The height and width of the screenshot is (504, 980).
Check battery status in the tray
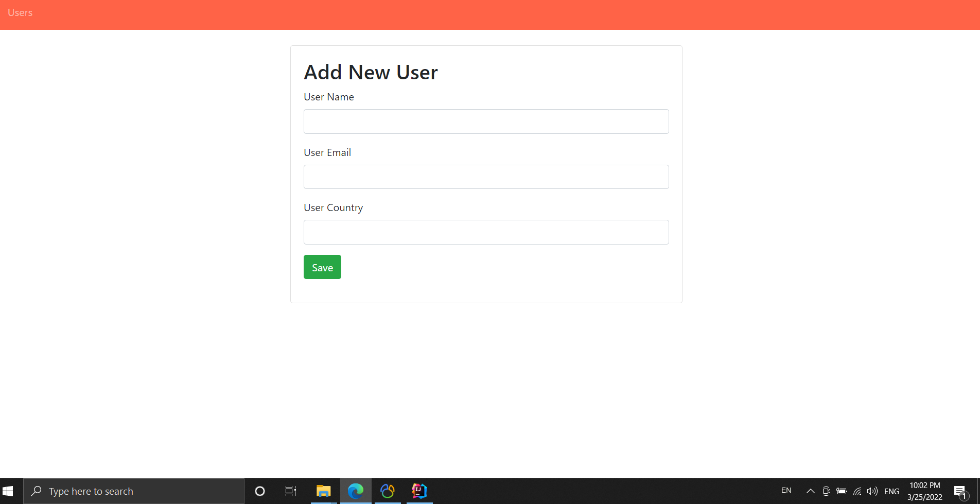pos(842,491)
